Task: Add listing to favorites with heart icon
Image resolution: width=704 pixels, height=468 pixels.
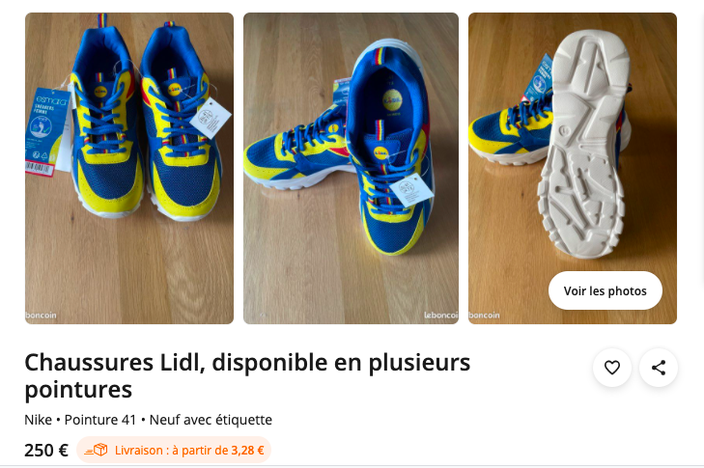Action: click(612, 367)
